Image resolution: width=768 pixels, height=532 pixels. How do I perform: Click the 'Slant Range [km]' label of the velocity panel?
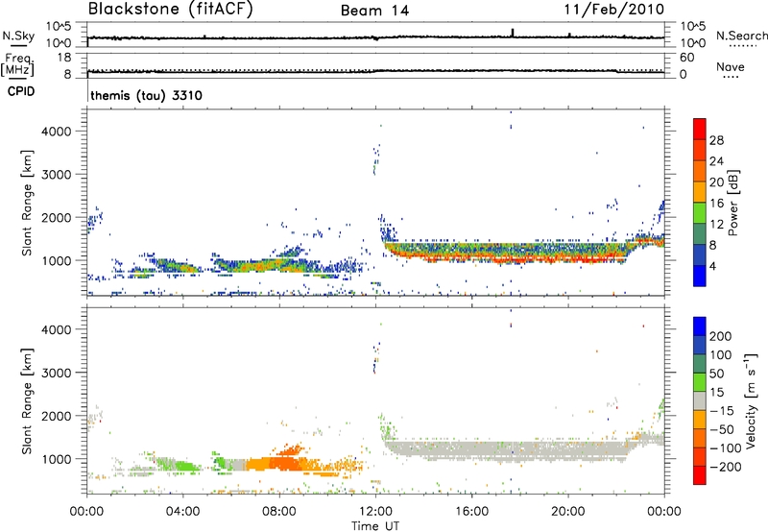point(27,401)
